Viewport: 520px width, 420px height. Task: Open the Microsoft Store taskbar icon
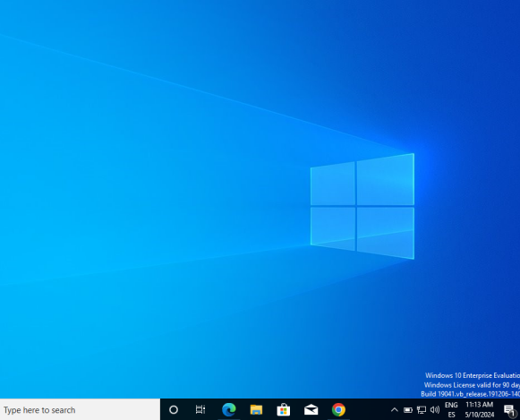pyautogui.click(x=284, y=410)
